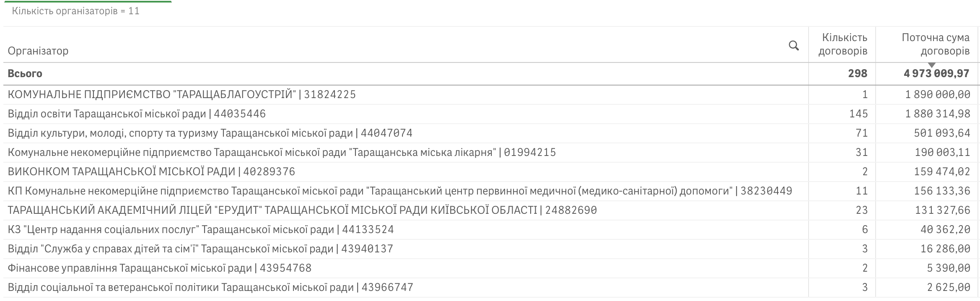Select the Кількість організаторів = 11 tab
The width and height of the screenshot is (980, 301).
pos(76,11)
